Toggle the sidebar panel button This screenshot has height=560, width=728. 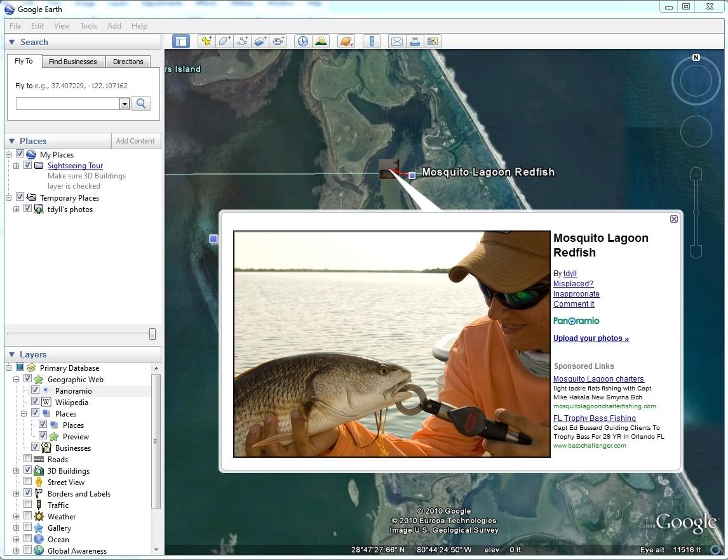tap(180, 41)
